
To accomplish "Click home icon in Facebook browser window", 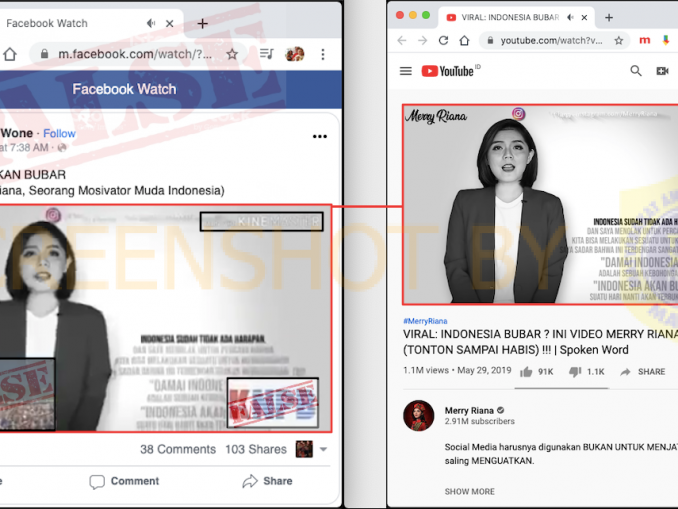I will pyautogui.click(x=10, y=54).
